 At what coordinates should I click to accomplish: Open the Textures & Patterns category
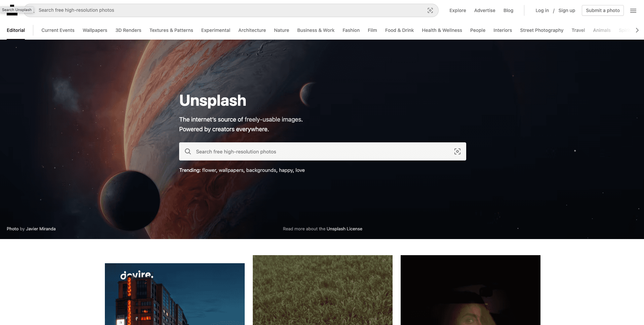(171, 30)
